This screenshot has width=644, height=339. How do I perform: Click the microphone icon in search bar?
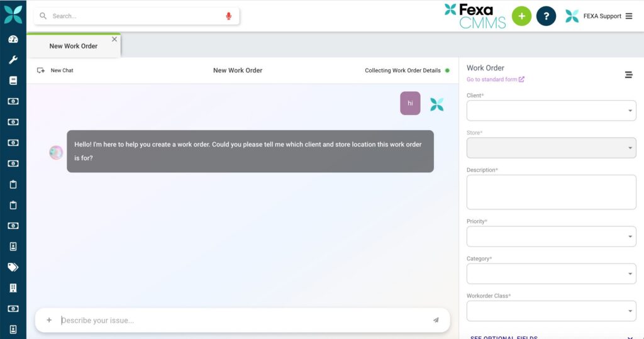(x=228, y=16)
